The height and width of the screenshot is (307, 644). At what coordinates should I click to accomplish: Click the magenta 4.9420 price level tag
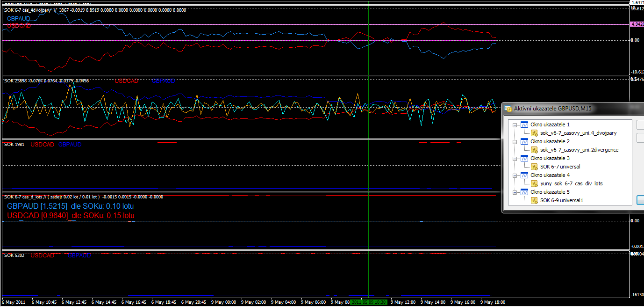tap(637, 24)
